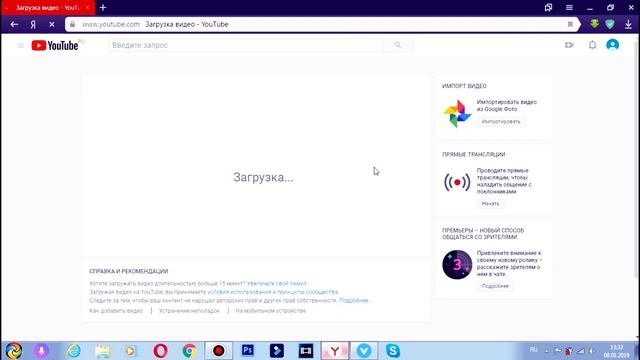Viewport: 640px width, 360px height.
Task: Select the Загрузка видео YouTube tab
Action: (x=48, y=8)
